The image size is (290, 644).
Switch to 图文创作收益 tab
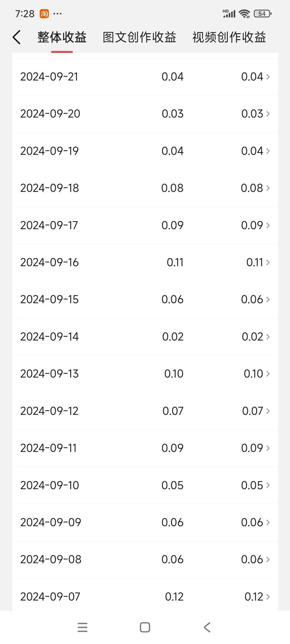139,37
